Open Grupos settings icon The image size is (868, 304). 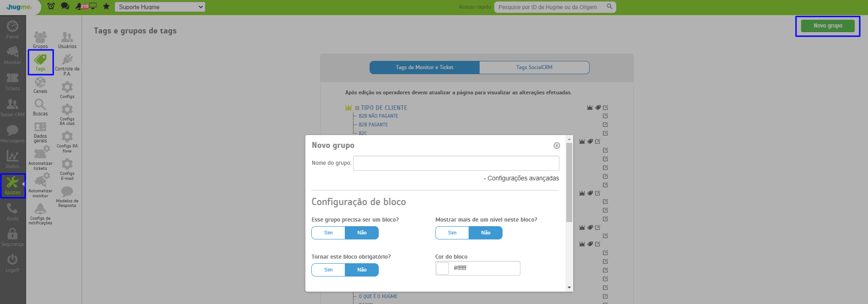click(x=40, y=40)
